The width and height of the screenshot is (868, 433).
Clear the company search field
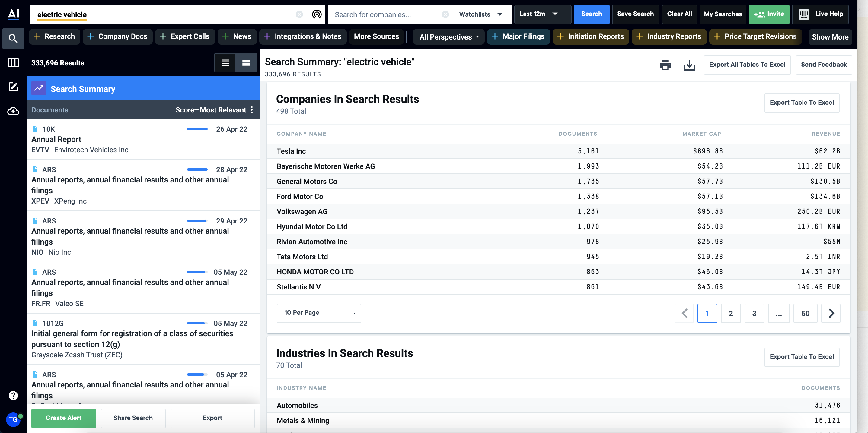[x=445, y=14]
